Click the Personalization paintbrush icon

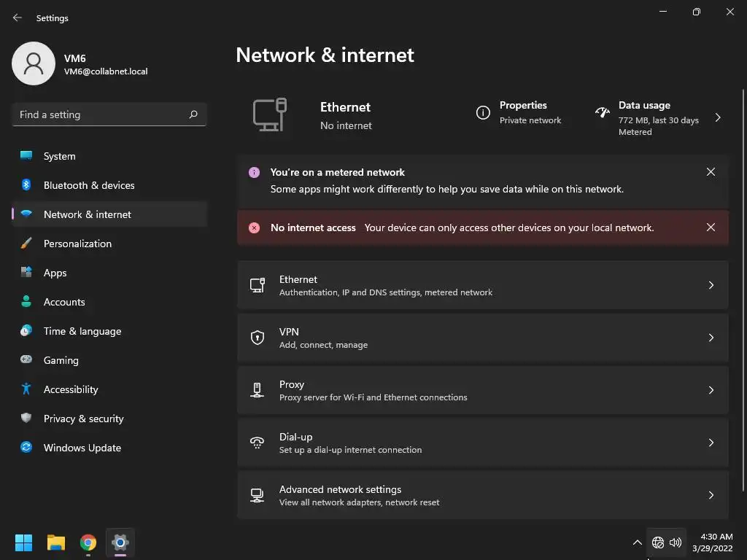(26, 244)
